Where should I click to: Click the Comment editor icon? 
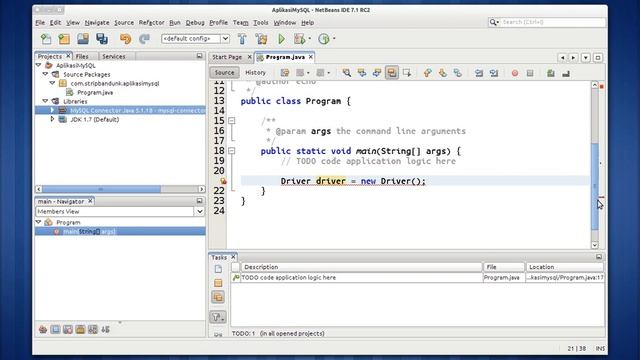tap(551, 73)
